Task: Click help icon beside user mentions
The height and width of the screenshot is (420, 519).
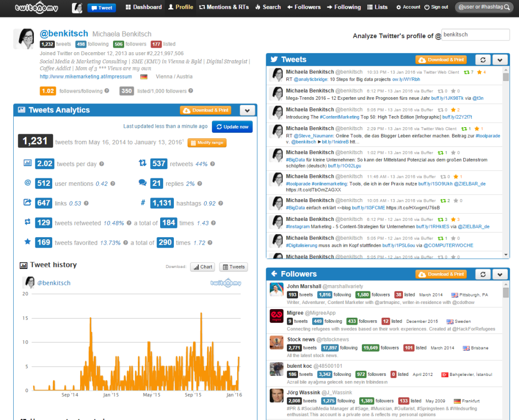Action: coord(113,184)
